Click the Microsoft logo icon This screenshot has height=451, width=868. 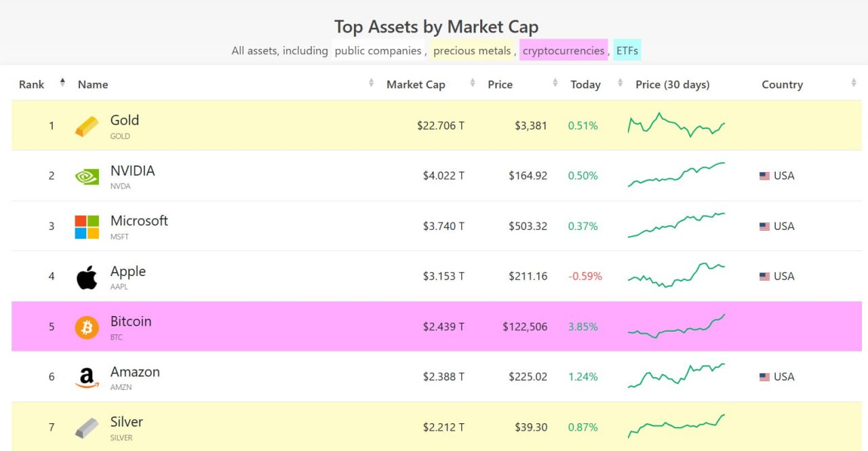coord(87,227)
